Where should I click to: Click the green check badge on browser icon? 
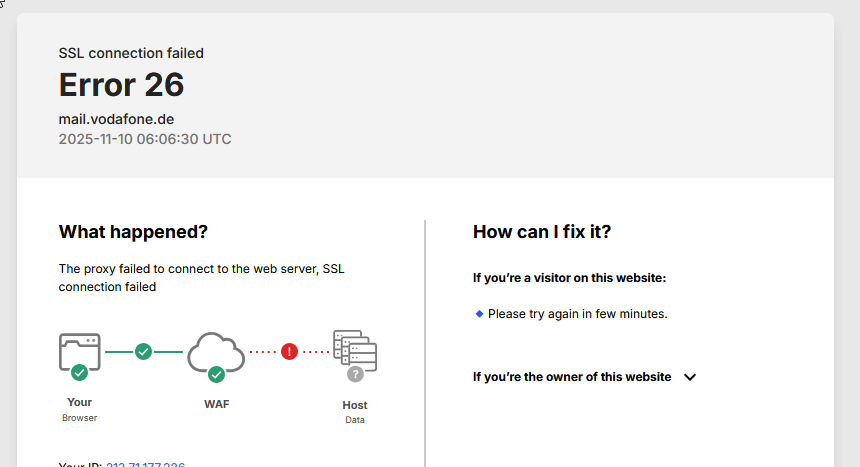click(80, 372)
